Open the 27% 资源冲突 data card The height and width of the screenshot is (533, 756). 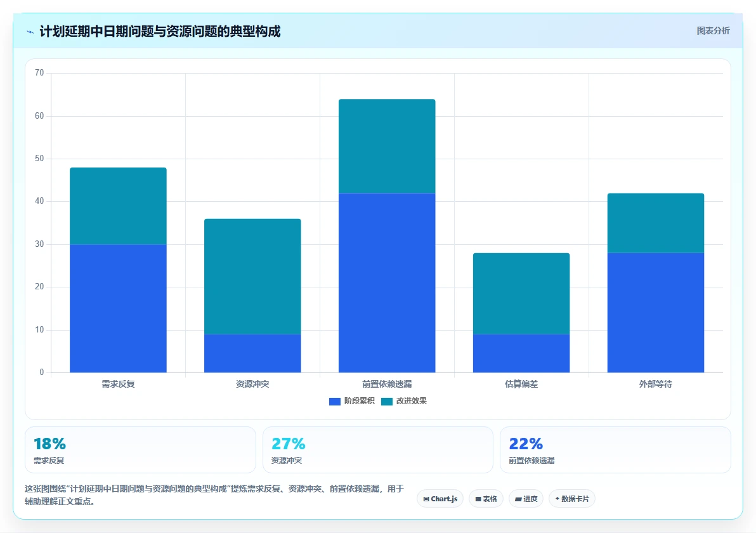coord(378,450)
